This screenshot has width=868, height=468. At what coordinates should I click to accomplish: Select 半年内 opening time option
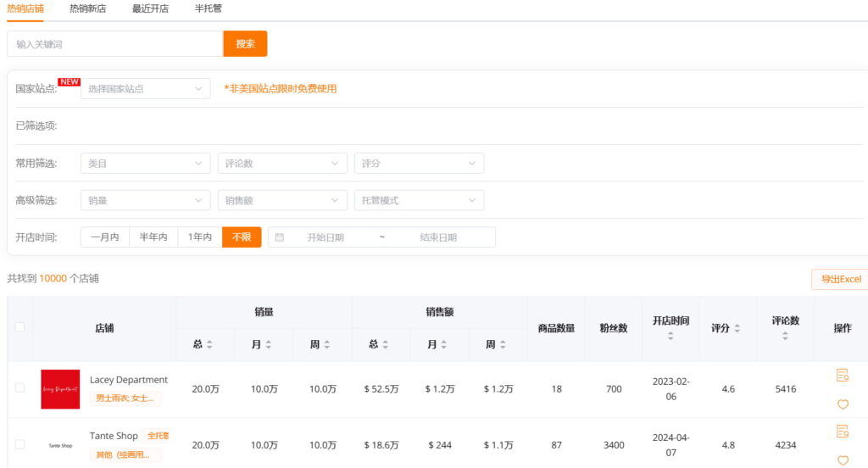[153, 237]
